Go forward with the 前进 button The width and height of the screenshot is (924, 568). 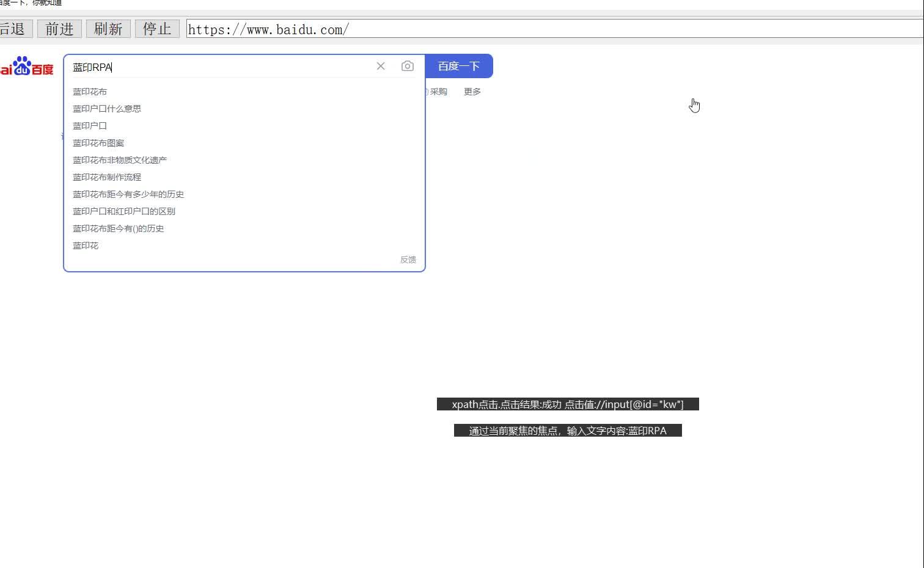click(59, 29)
